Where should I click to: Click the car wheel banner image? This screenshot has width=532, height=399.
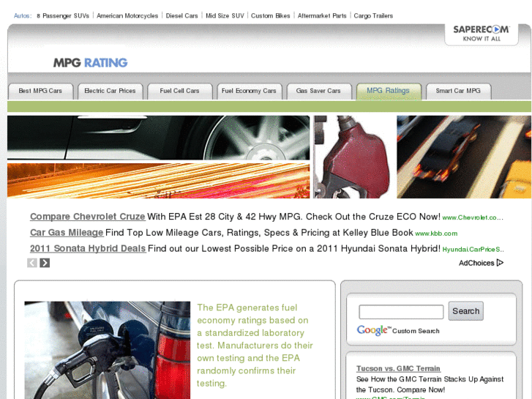tap(159, 138)
